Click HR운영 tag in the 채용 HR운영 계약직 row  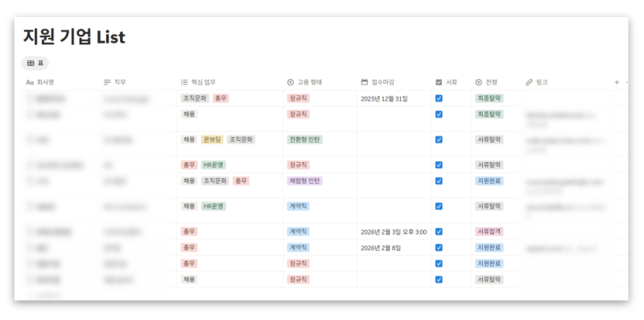[213, 206]
